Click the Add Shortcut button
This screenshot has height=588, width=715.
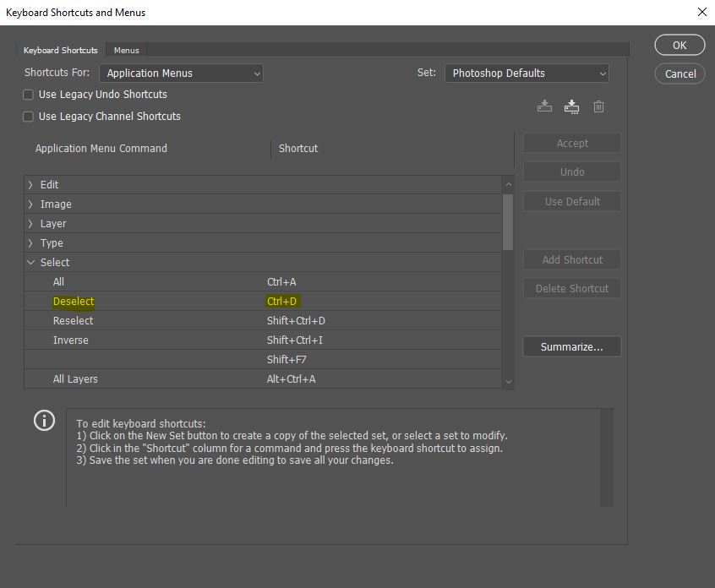point(571,260)
